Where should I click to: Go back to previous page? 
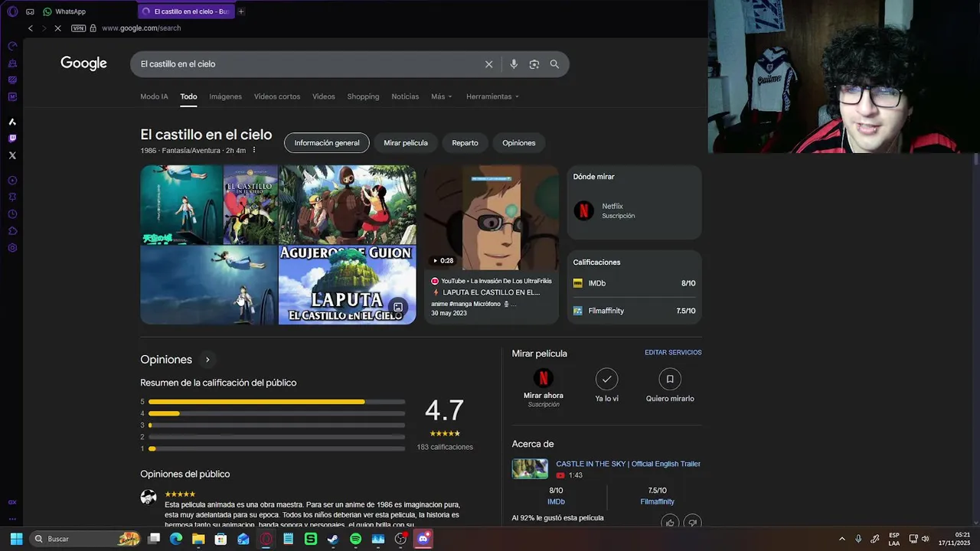coord(31,28)
